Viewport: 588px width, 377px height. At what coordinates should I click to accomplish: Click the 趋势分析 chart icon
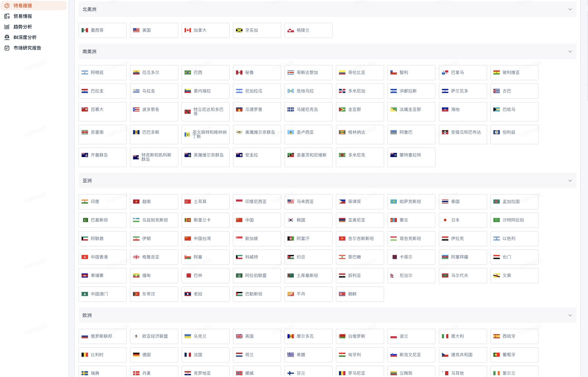7,27
